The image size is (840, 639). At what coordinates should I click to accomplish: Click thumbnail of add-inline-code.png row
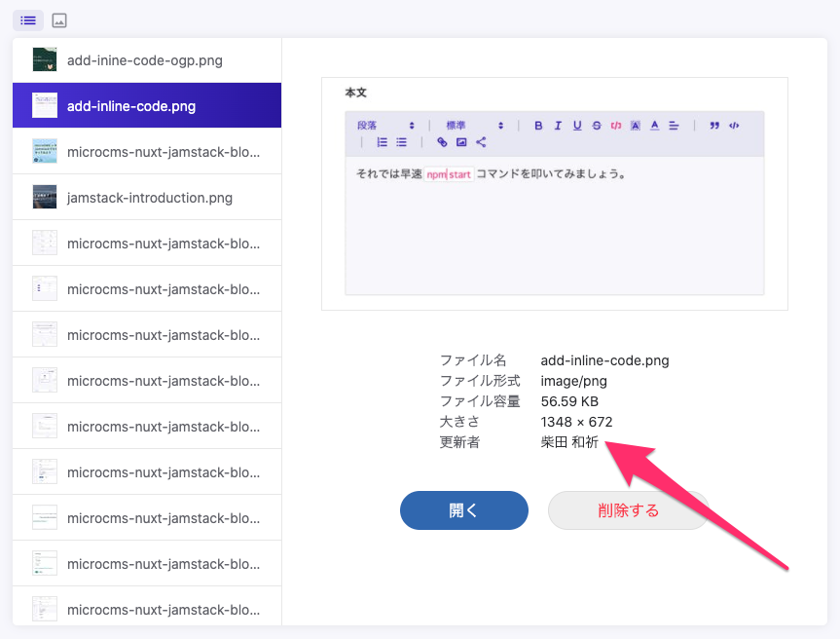[x=45, y=106]
